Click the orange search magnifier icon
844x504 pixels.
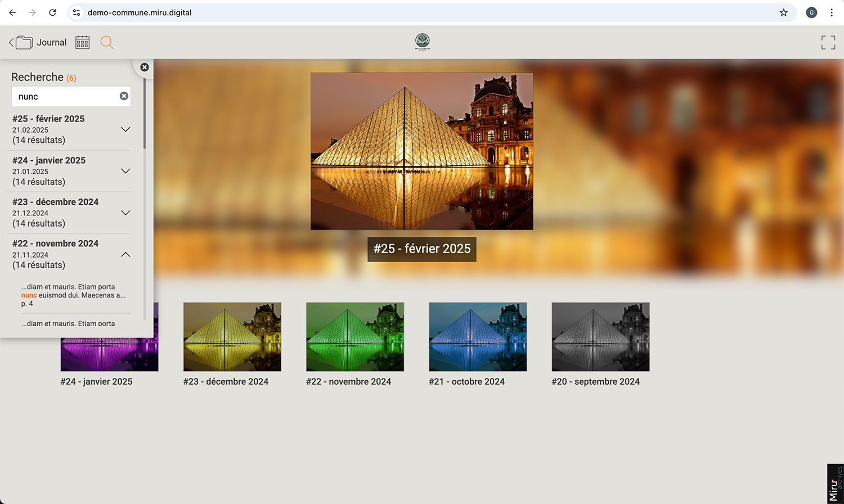click(x=107, y=43)
